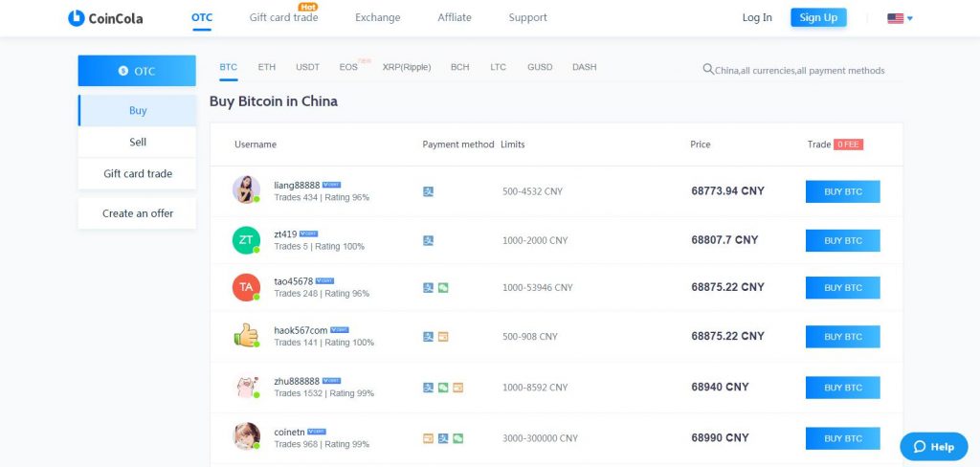Click the Alipay icon for zt419

pos(428,241)
